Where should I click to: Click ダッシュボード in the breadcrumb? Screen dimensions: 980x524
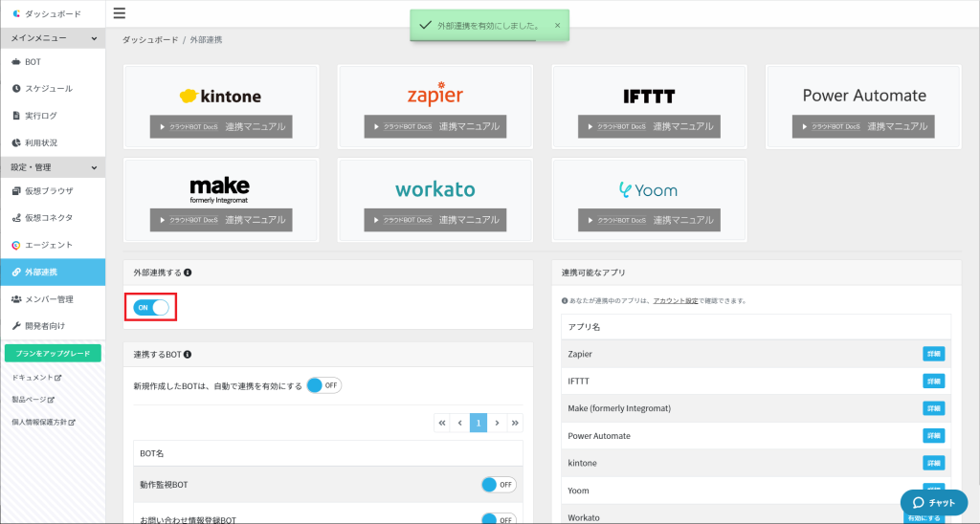(x=150, y=39)
